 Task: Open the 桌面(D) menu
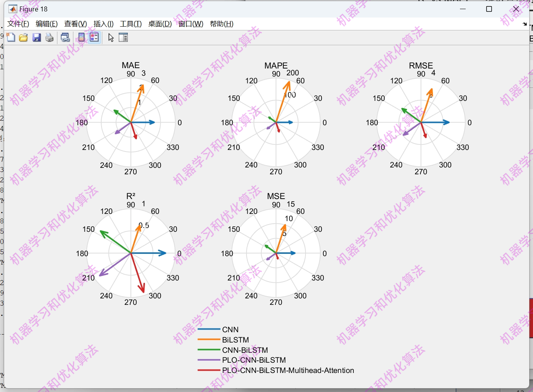tap(160, 24)
